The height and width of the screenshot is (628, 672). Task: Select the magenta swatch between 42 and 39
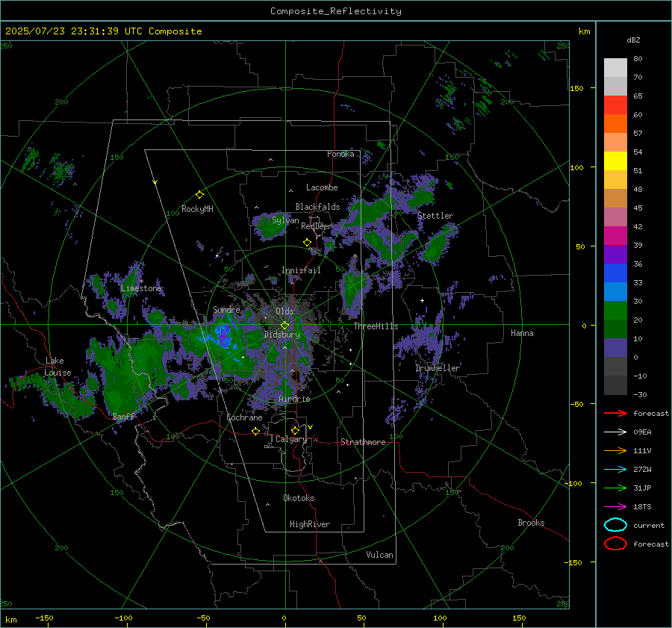click(x=615, y=236)
